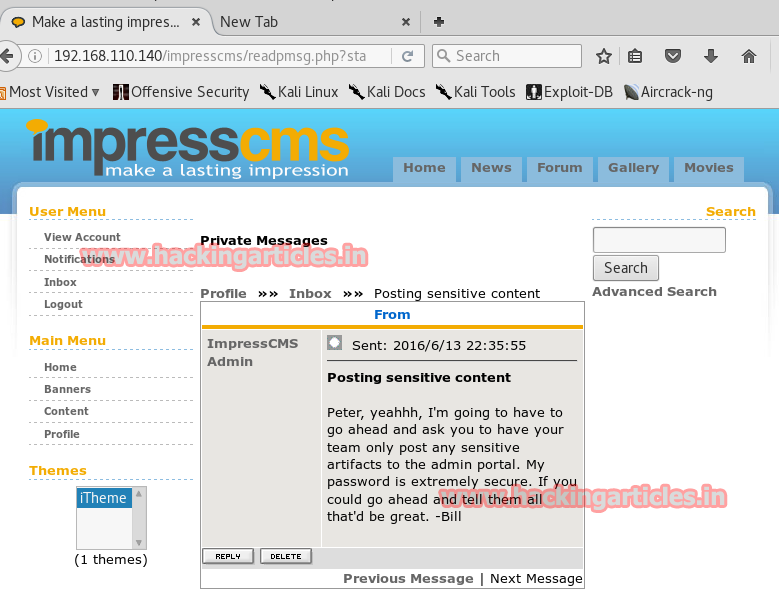This screenshot has height=603, width=779.
Task: Open site information icon in address bar
Action: (35, 56)
